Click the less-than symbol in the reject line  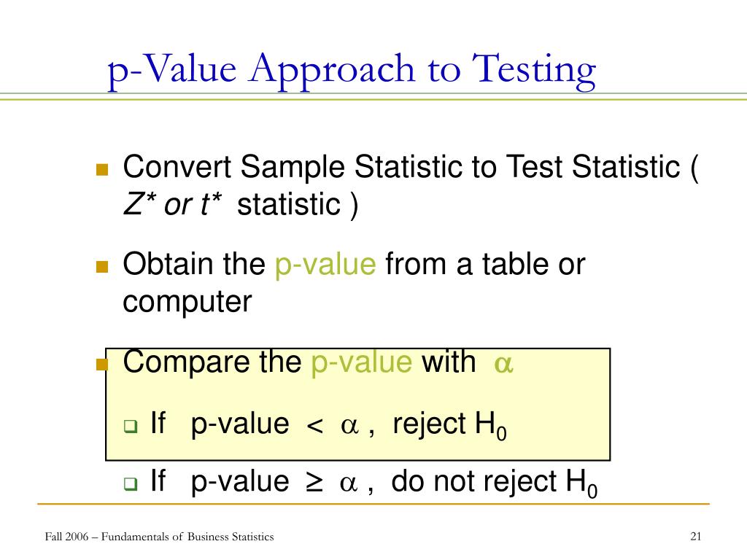(x=315, y=426)
